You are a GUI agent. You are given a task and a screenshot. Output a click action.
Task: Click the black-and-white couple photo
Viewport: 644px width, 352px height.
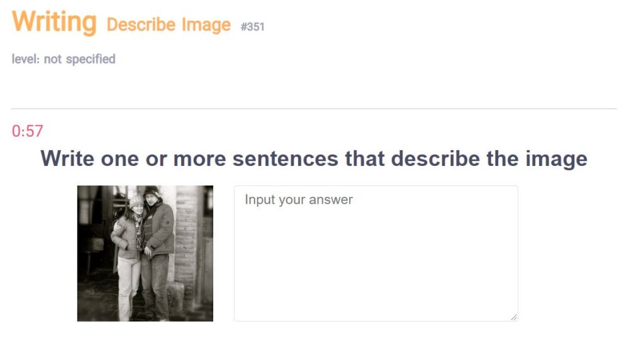145,253
